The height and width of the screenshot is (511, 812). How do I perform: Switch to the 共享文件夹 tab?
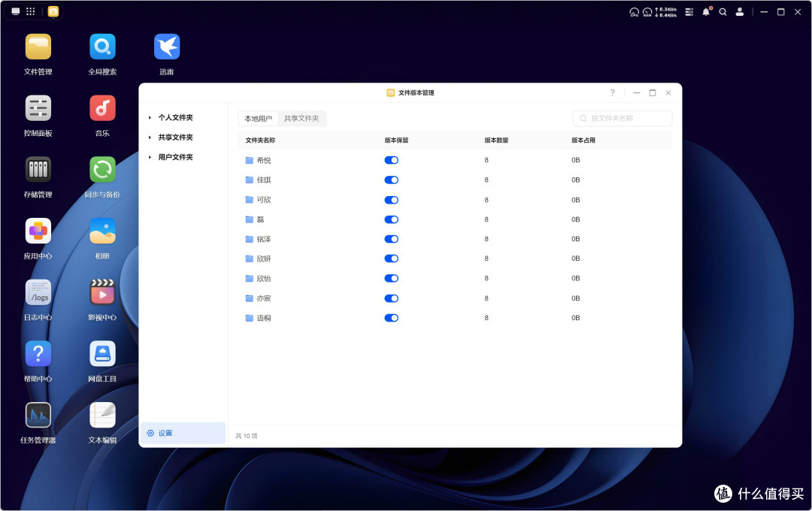click(x=301, y=119)
